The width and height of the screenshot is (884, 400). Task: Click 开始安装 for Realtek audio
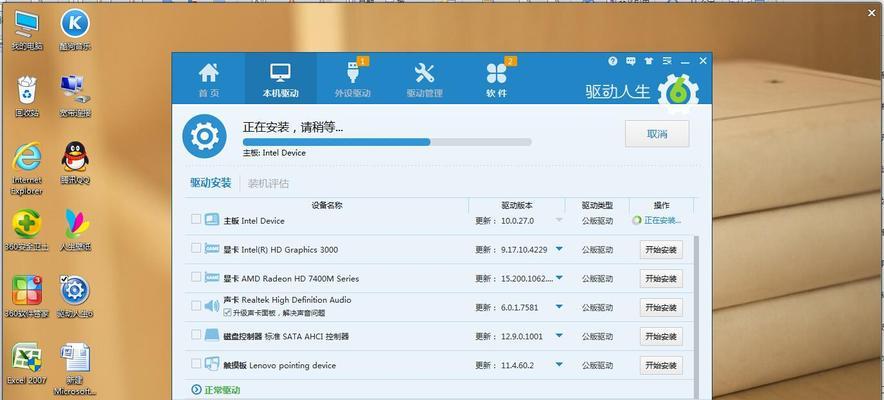tap(661, 308)
